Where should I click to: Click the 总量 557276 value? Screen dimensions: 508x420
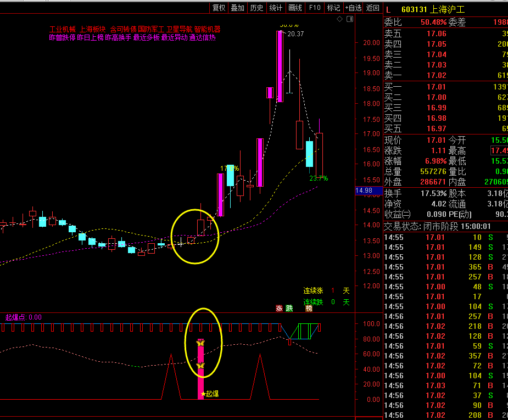[433, 171]
